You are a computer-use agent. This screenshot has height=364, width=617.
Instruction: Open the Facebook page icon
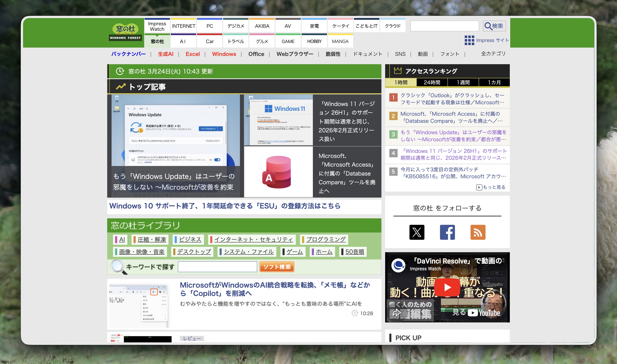[447, 232]
